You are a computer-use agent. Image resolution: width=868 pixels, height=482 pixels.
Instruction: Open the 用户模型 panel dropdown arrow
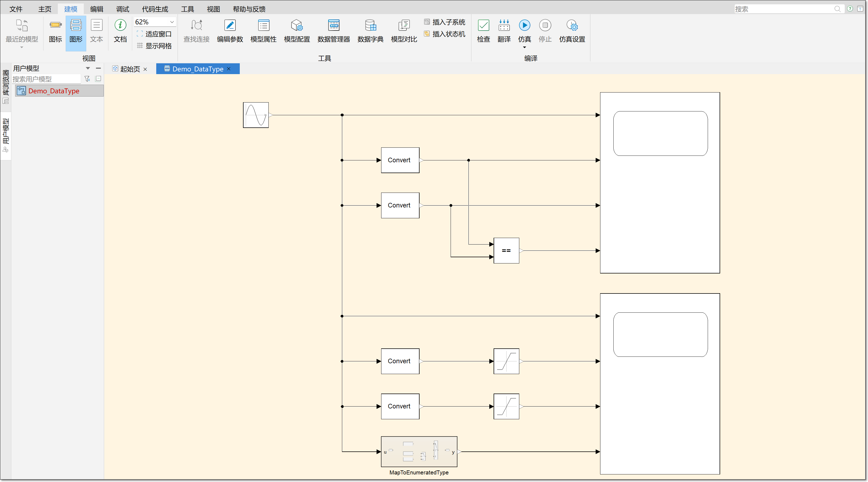(x=88, y=68)
